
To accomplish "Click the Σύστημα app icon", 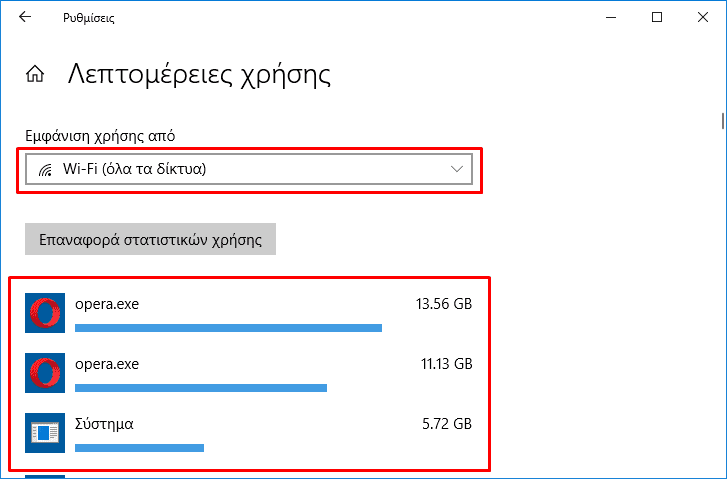I will [x=45, y=433].
